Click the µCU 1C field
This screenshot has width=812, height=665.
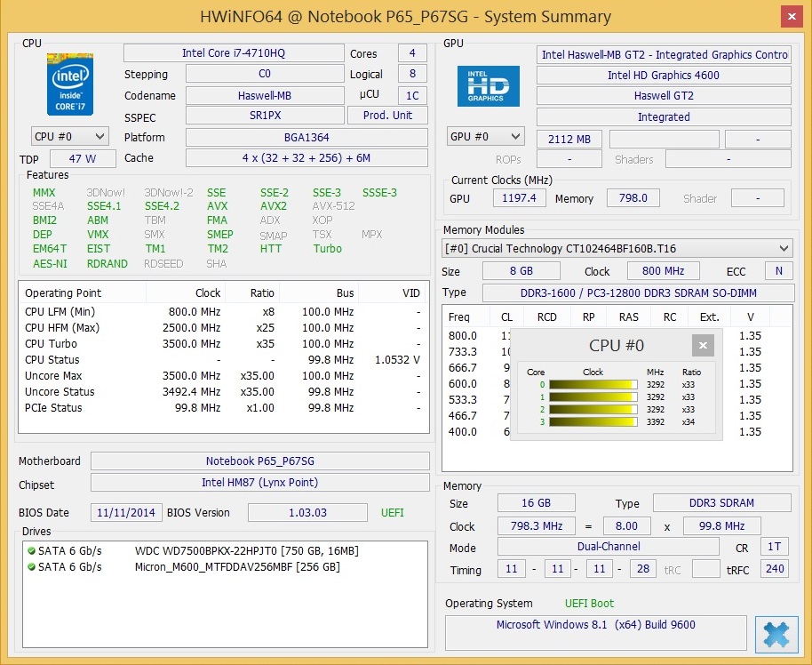click(412, 95)
